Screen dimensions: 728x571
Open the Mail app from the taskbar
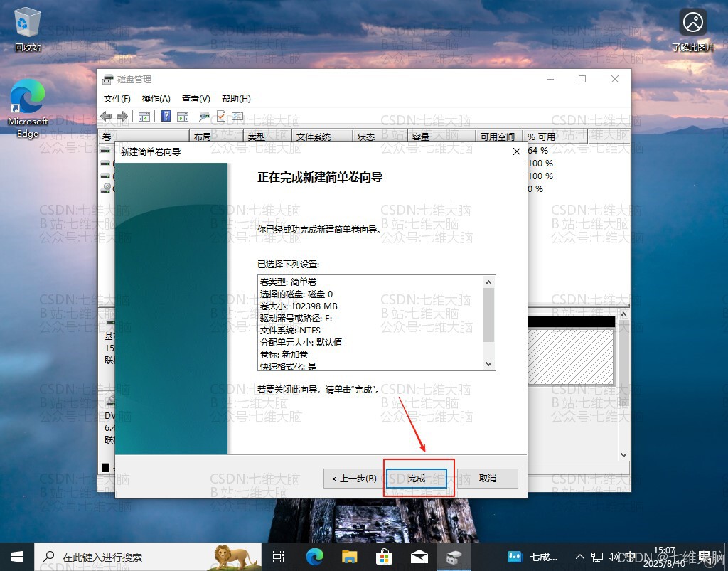click(x=419, y=557)
